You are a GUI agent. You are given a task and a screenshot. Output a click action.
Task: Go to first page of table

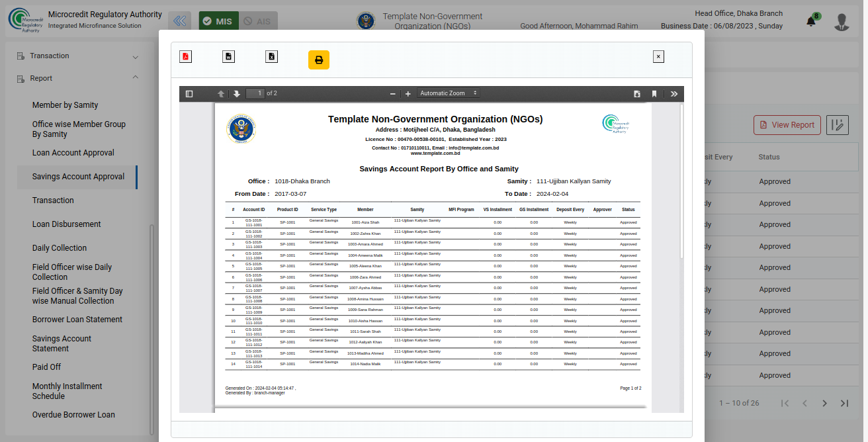(785, 403)
